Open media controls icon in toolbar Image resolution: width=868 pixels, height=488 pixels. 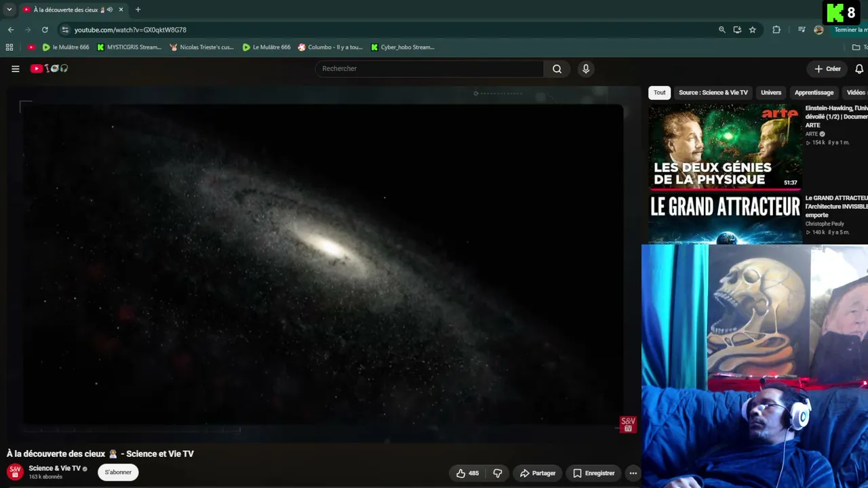click(x=802, y=30)
